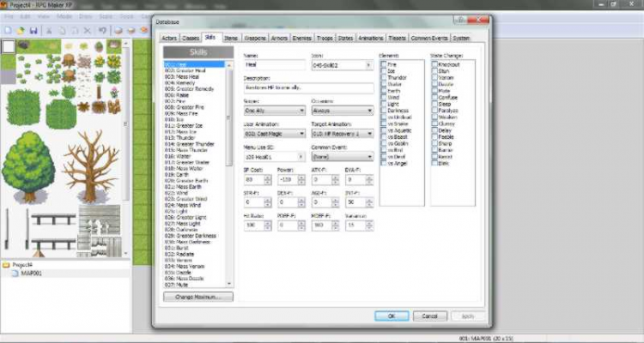The width and height of the screenshot is (644, 343).
Task: Click the skill list scrollbar down arrow
Action: (x=229, y=284)
